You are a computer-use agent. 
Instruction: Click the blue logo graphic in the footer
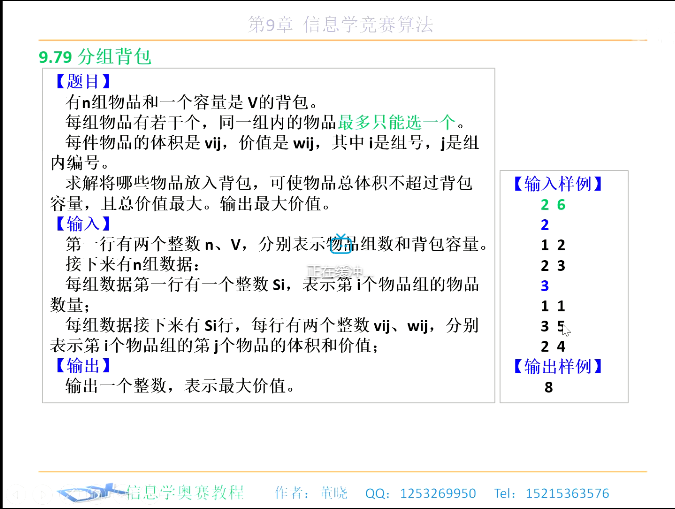(90, 493)
